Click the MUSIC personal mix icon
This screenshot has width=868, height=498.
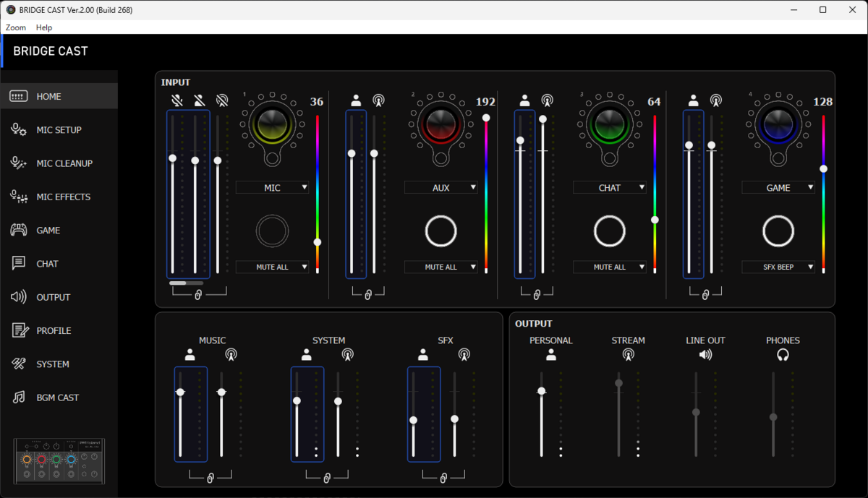(190, 354)
